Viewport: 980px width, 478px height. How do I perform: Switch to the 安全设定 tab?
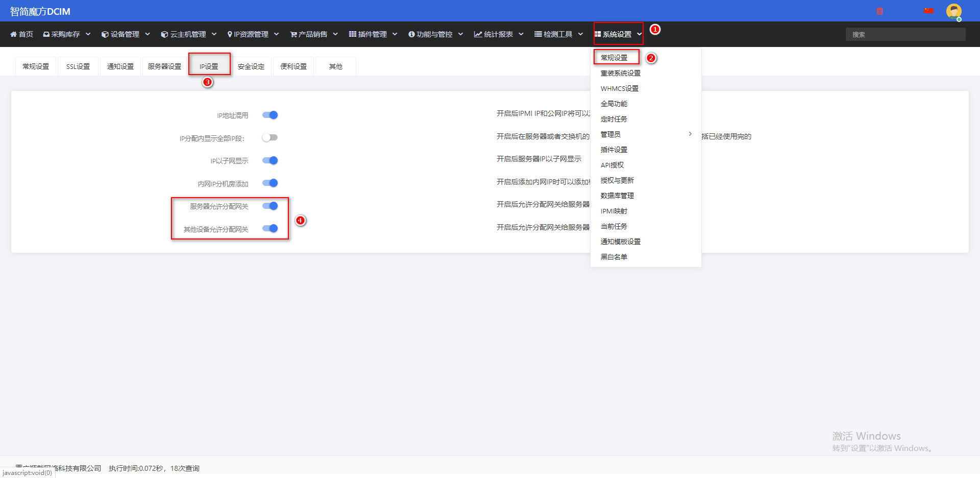coord(251,66)
